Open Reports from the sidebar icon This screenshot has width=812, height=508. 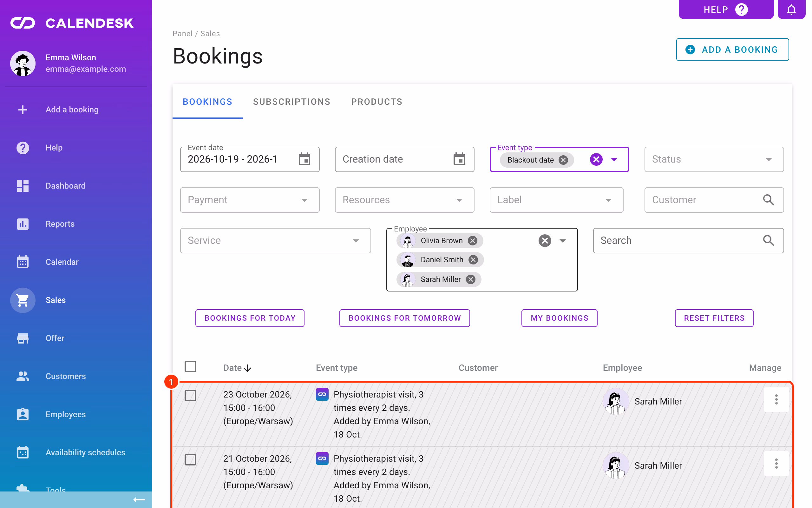(x=23, y=224)
